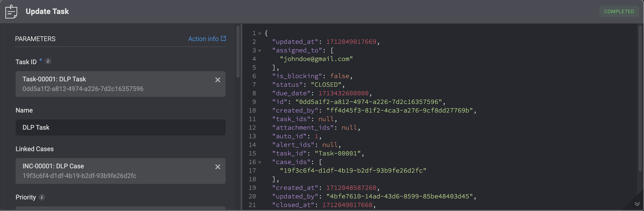The width and height of the screenshot is (644, 211).
Task: Click the Linked Cases label
Action: tap(35, 149)
